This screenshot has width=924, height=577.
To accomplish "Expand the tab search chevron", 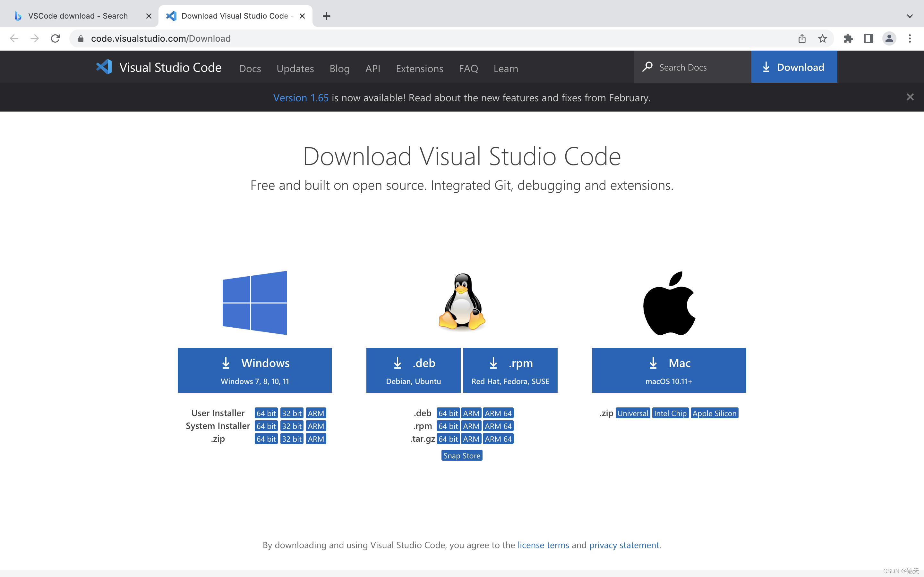I will (910, 16).
